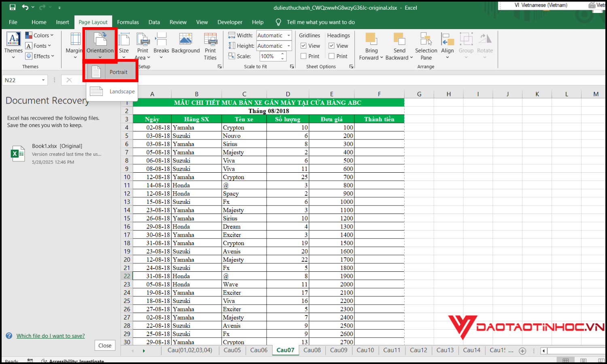This screenshot has width=607, height=364.
Task: Open the Breaks menu icon
Action: pyautogui.click(x=161, y=40)
